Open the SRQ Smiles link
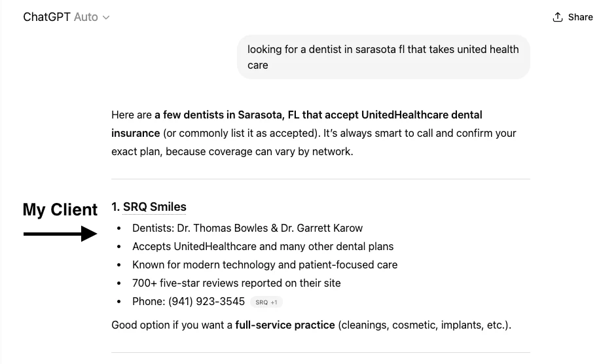601x364 pixels. click(x=155, y=207)
